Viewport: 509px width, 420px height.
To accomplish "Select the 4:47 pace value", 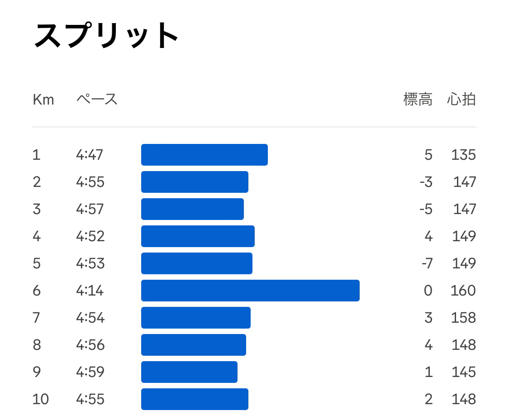I will pyautogui.click(x=90, y=155).
